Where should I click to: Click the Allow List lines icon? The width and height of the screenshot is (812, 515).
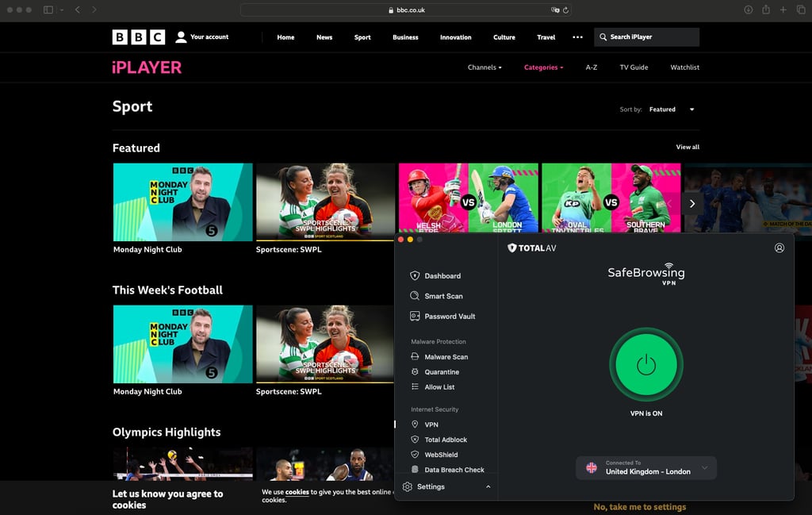point(415,386)
